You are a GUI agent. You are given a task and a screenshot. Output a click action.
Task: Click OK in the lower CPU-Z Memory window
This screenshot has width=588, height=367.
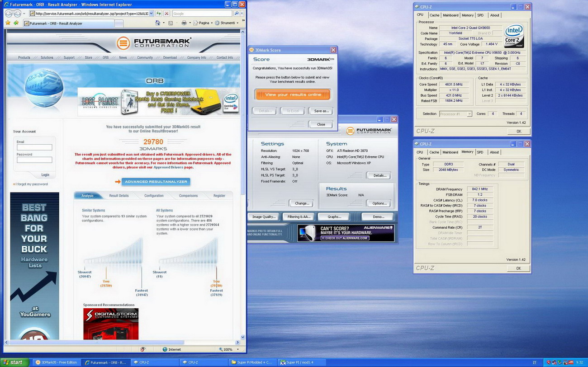pos(518,268)
